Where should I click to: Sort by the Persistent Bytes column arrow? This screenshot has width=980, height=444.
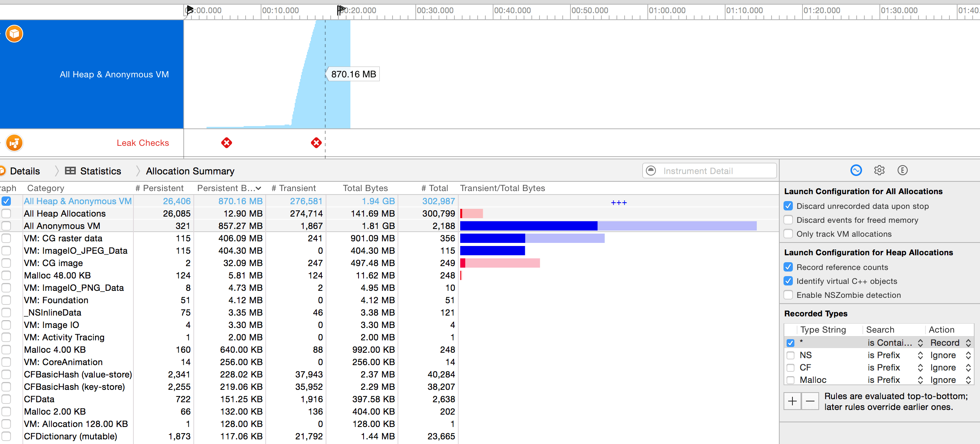(258, 188)
